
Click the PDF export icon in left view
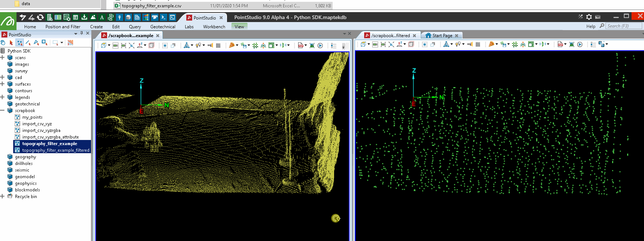[301, 45]
